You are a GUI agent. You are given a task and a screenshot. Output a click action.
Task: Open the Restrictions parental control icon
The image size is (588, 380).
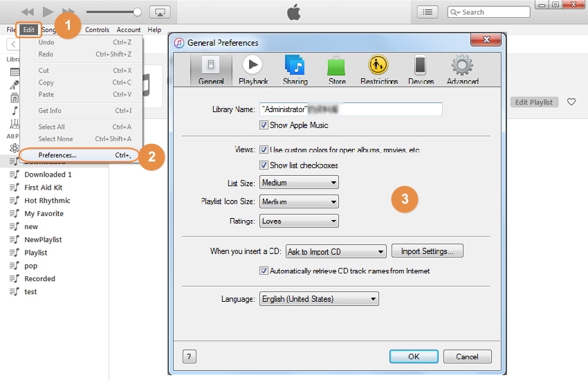click(378, 65)
